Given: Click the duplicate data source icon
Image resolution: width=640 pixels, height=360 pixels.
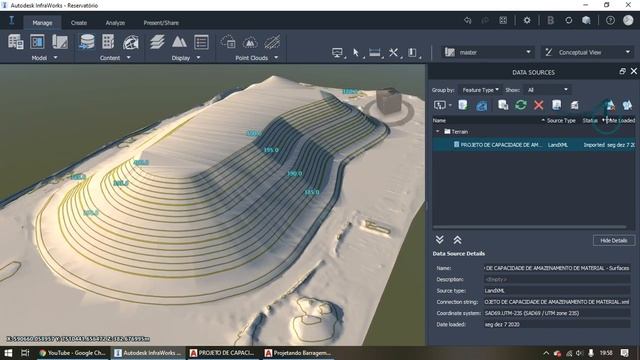Looking at the screenshot, I should tap(503, 105).
